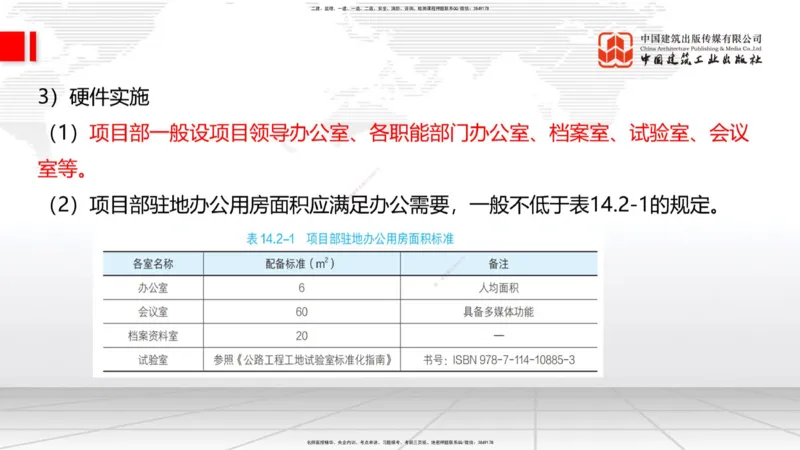Select the 备注 column header

tap(499, 264)
